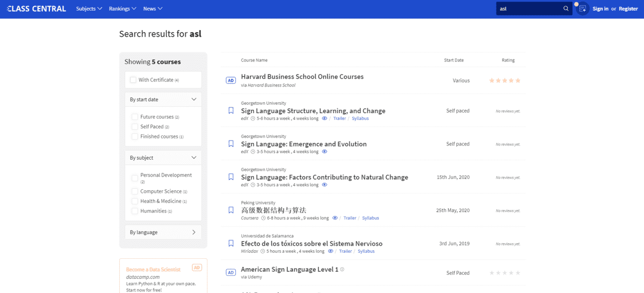
Task: Bookmark Sign Language: Emergence and Evolution
Action: coord(231,143)
